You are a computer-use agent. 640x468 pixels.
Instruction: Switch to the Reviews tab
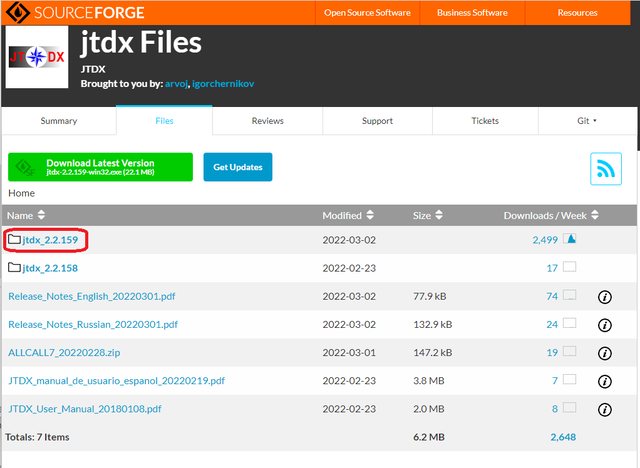(267, 121)
